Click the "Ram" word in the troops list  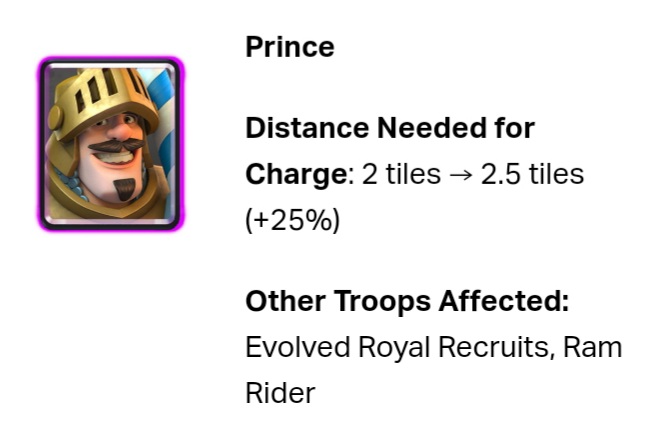click(593, 348)
